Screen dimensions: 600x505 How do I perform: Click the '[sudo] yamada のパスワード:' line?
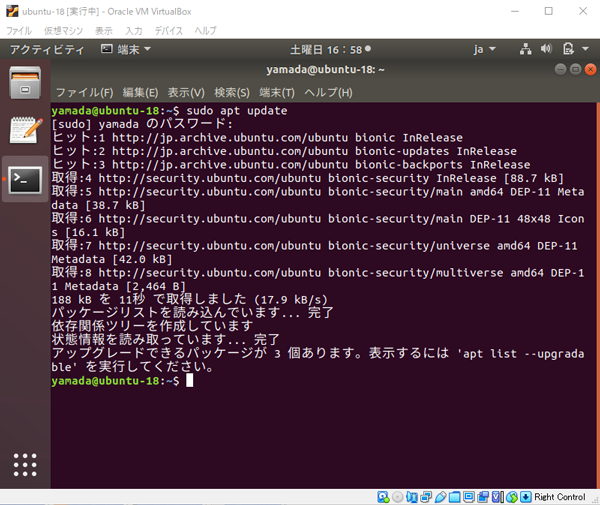tap(142, 124)
